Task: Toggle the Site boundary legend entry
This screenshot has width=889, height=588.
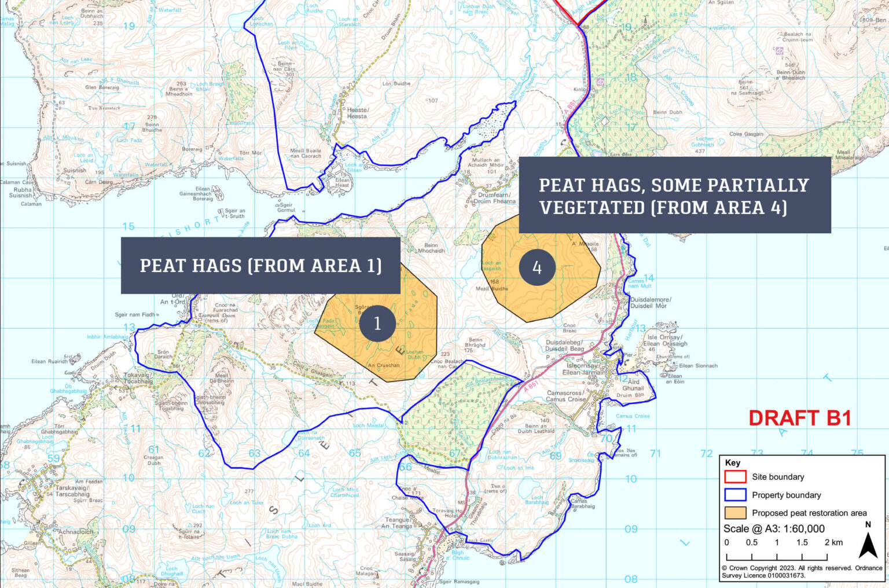Action: click(x=778, y=477)
